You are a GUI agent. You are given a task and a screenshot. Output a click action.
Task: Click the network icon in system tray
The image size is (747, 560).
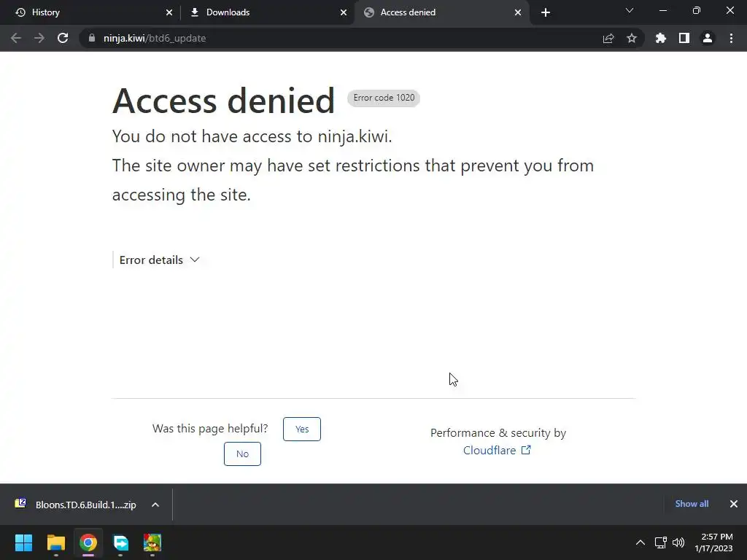point(661,542)
